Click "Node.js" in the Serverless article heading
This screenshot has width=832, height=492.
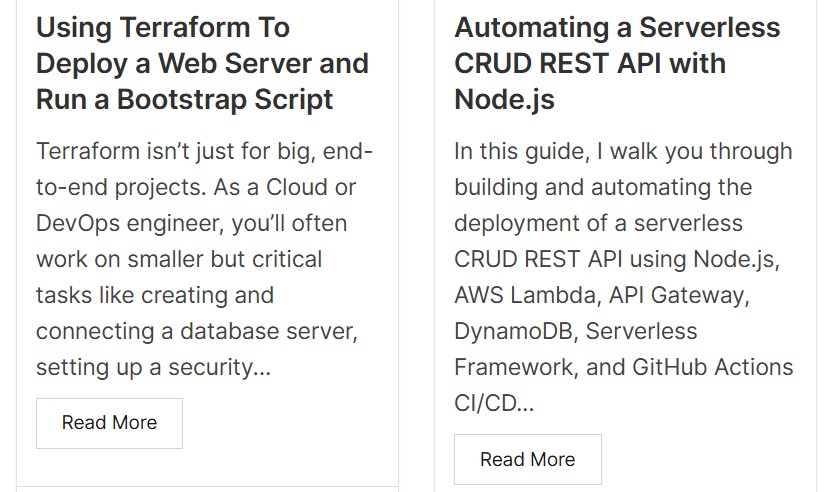click(x=503, y=99)
